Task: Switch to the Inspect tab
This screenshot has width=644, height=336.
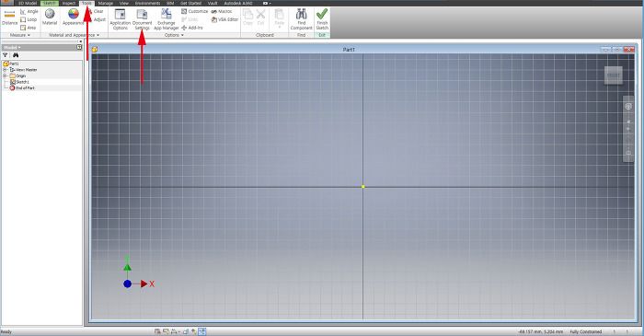Action: pos(69,4)
